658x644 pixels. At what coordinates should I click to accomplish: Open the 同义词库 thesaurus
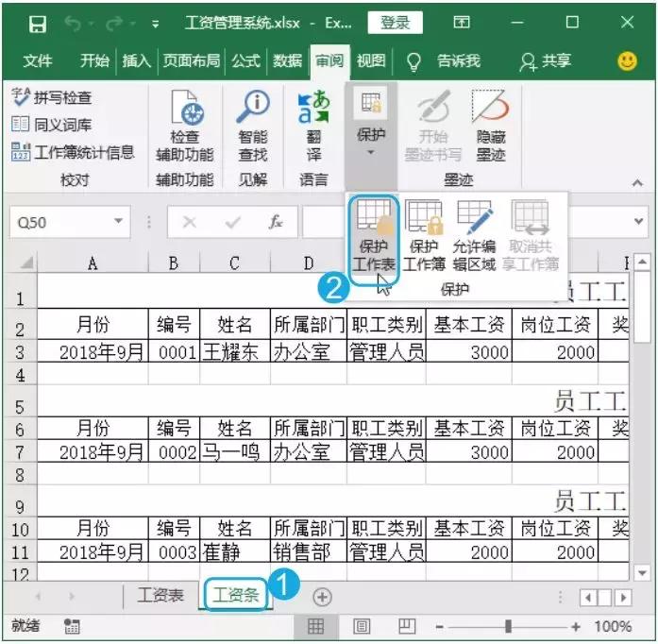click(x=51, y=125)
